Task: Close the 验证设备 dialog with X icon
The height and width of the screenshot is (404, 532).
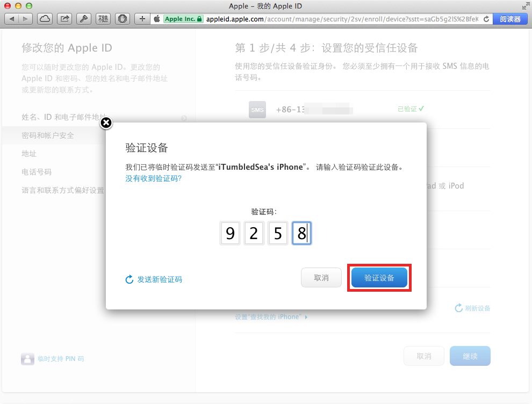Action: click(106, 123)
